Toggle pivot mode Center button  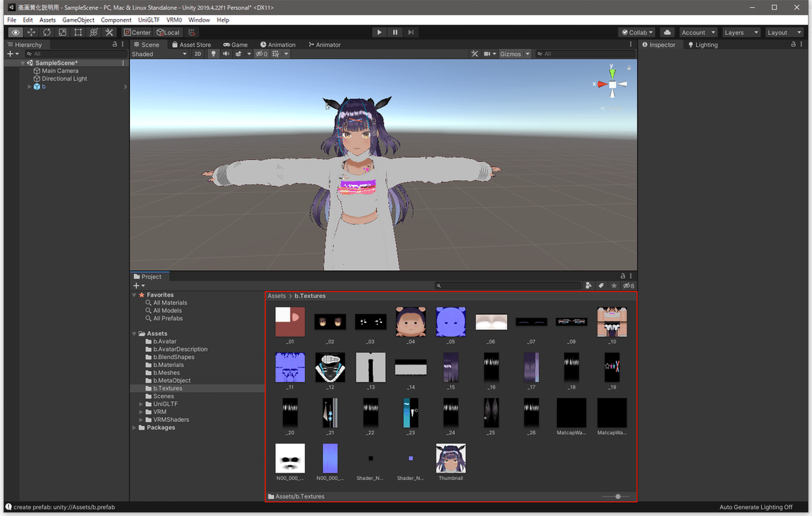pyautogui.click(x=137, y=33)
